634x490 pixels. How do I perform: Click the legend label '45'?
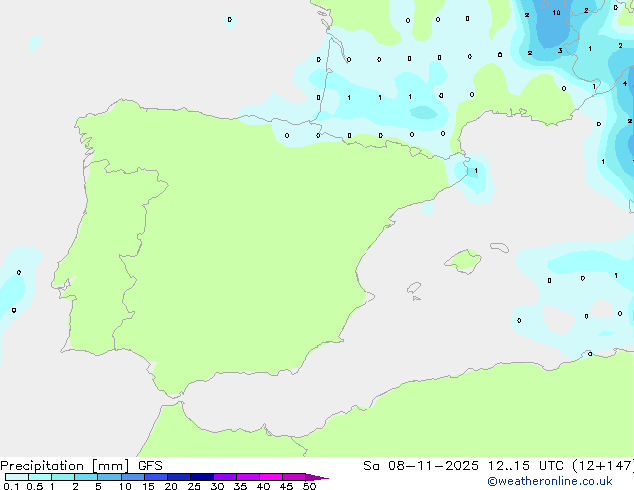coord(286,486)
